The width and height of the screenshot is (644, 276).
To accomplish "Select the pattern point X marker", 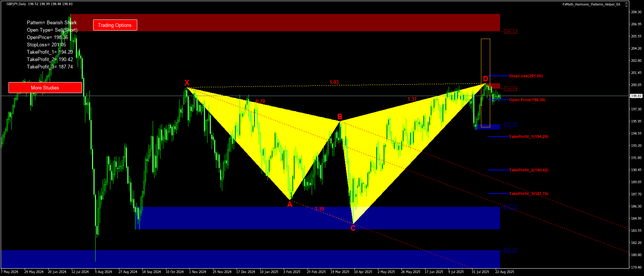I will (187, 83).
